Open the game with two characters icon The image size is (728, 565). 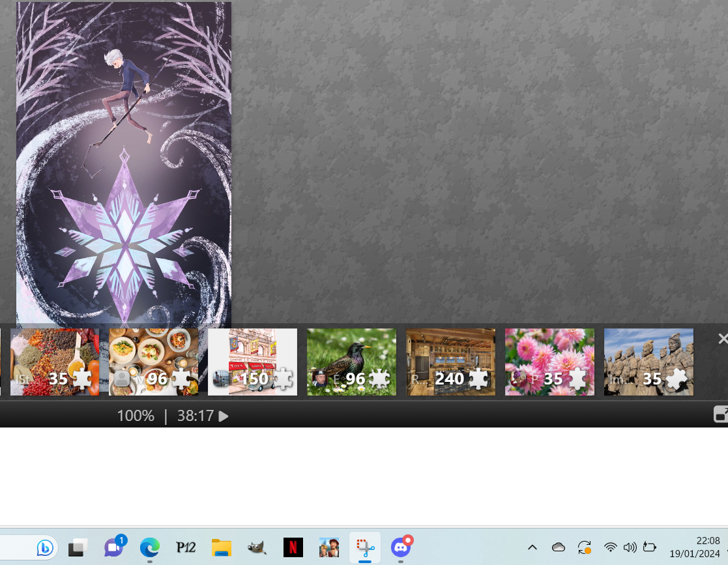tap(329, 548)
